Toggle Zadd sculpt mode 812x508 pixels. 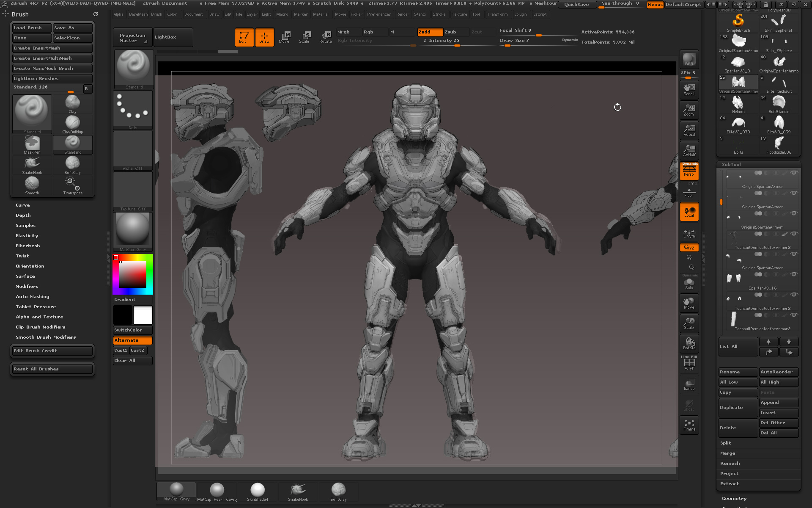pos(430,32)
